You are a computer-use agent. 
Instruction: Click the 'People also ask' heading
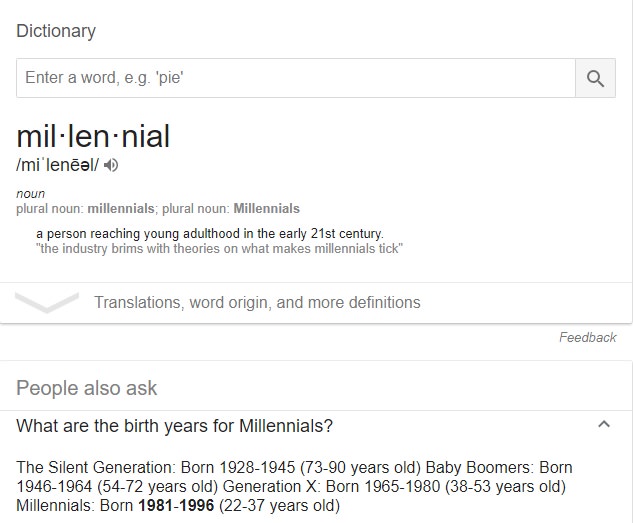(x=86, y=388)
